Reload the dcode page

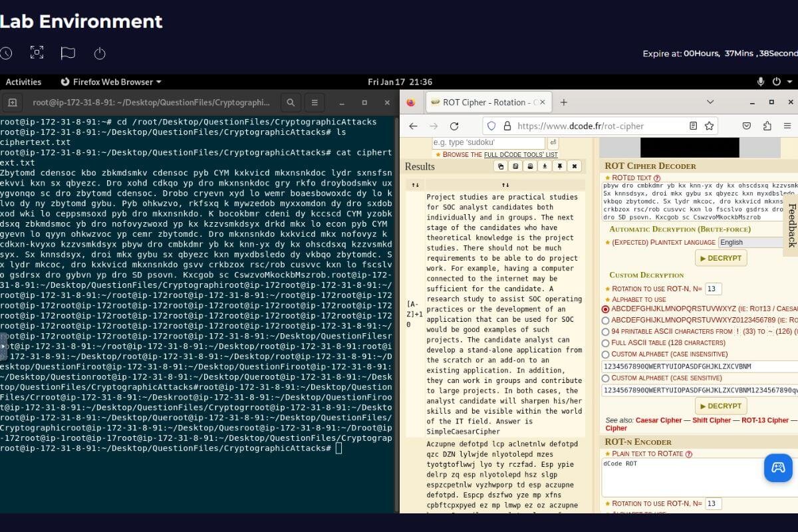coord(454,126)
